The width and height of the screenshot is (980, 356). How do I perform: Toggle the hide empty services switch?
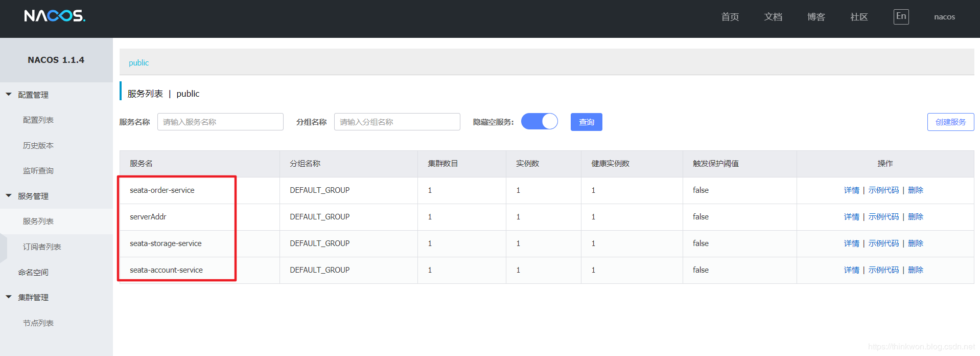pos(539,122)
